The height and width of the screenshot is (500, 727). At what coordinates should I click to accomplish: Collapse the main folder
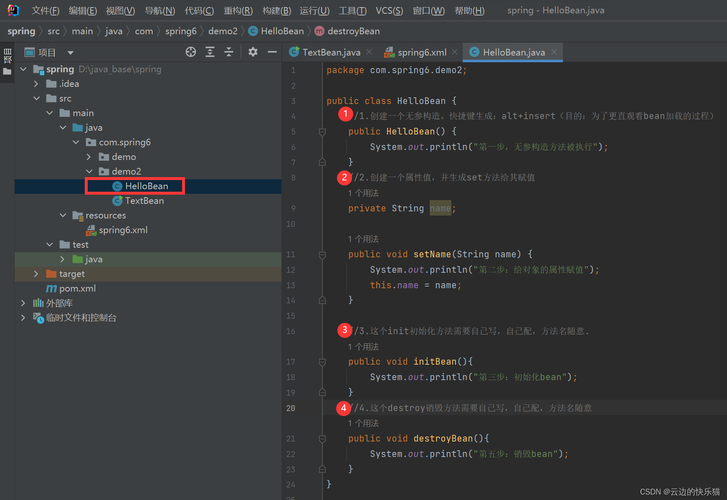49,113
